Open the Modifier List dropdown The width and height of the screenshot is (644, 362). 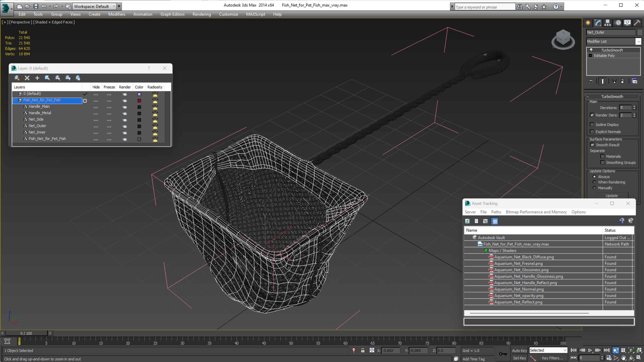pos(638,42)
